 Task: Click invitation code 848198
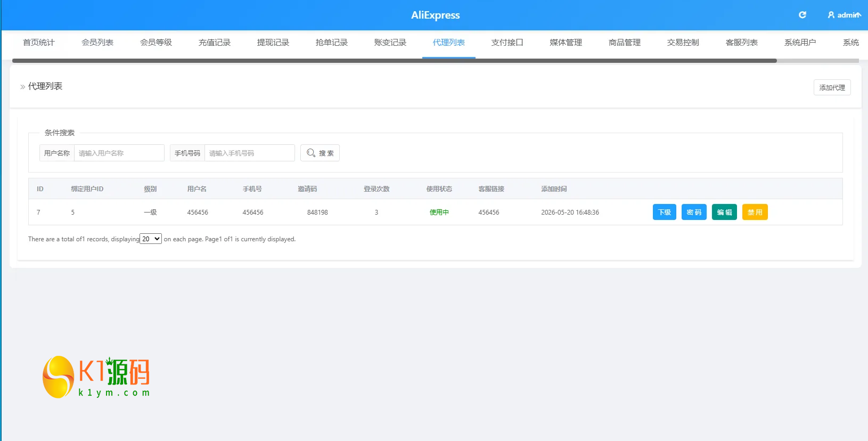coord(317,213)
